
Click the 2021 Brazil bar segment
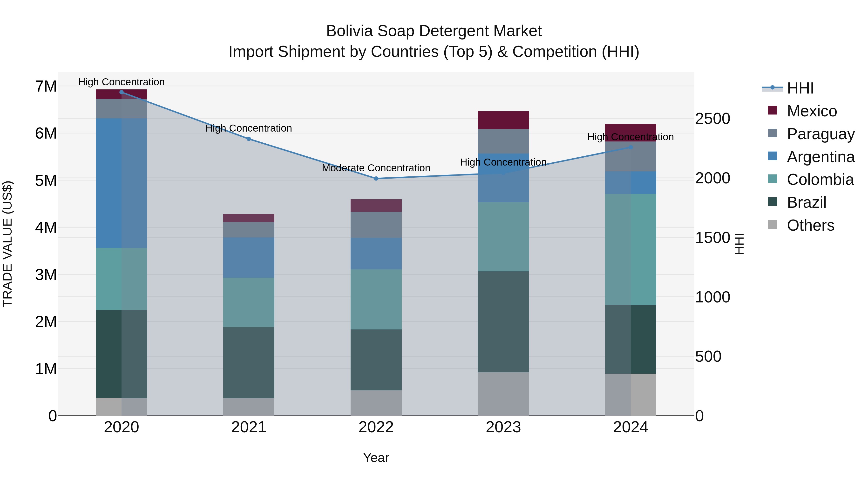pyautogui.click(x=249, y=362)
